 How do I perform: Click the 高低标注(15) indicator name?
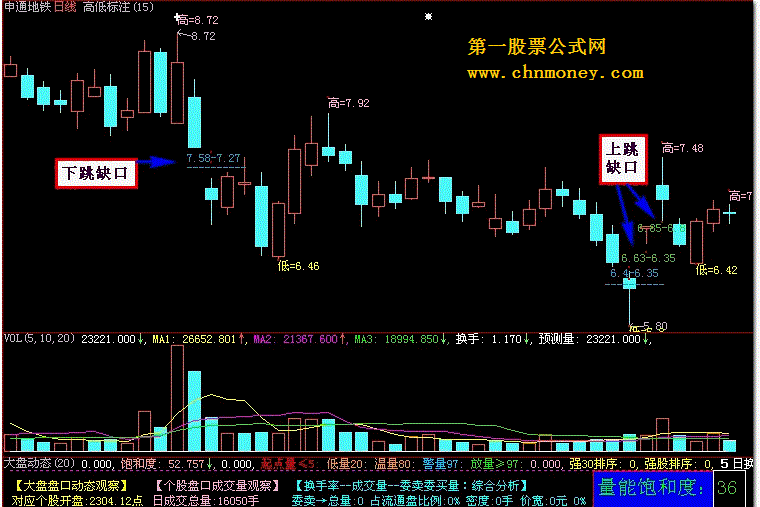coord(118,7)
